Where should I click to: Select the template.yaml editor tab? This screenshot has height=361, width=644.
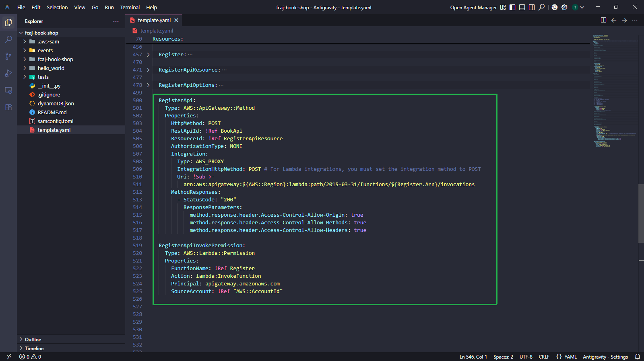pos(154,20)
